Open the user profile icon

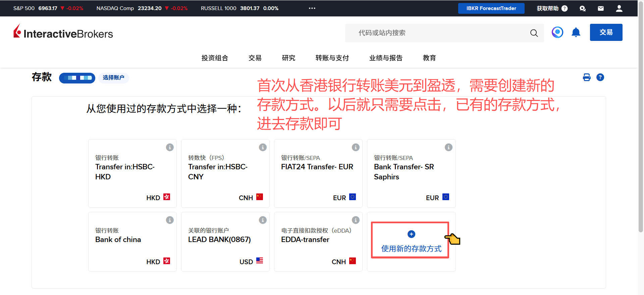point(619,8)
